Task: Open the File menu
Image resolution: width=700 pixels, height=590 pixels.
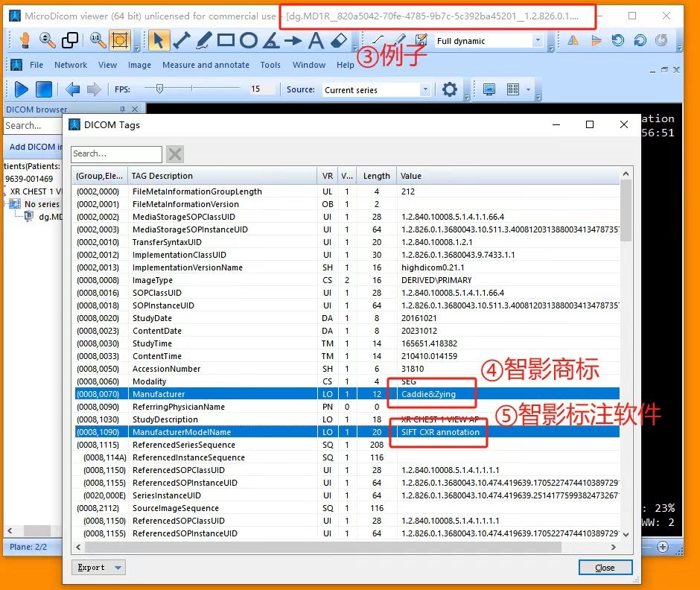Action: [x=36, y=65]
